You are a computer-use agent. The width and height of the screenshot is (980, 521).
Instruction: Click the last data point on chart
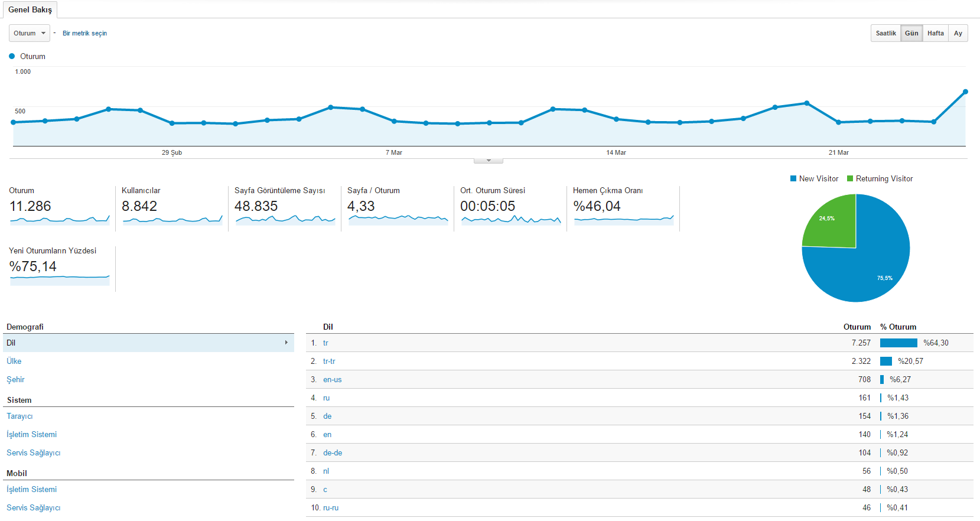coord(965,92)
